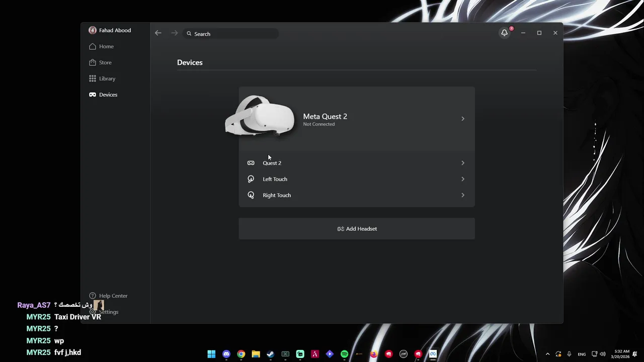Viewport: 644px width, 362px height.
Task: Click the Help Center question mark icon
Action: click(93, 296)
